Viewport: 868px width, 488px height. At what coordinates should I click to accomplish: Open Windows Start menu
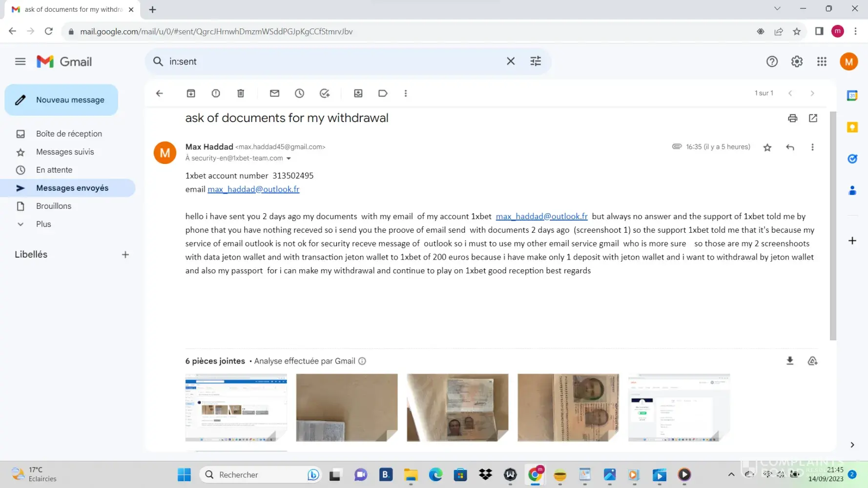click(184, 474)
